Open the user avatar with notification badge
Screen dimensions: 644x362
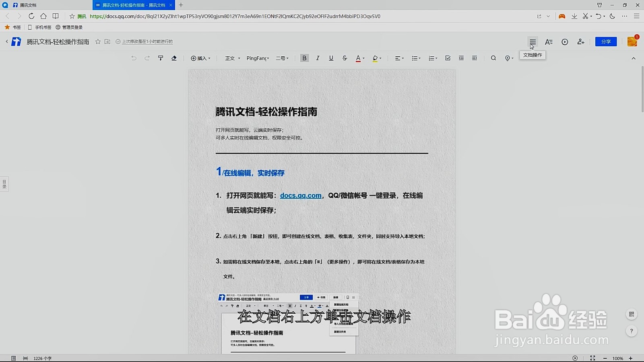coord(632,41)
